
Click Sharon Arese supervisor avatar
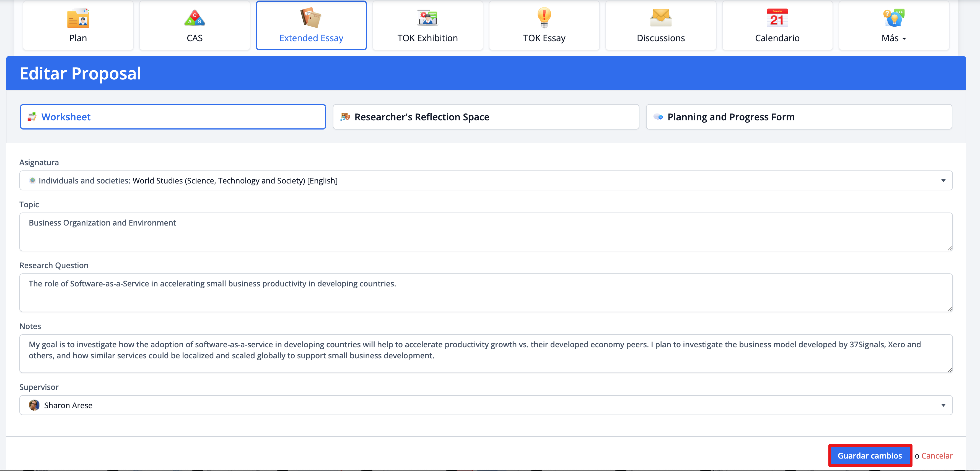point(34,405)
